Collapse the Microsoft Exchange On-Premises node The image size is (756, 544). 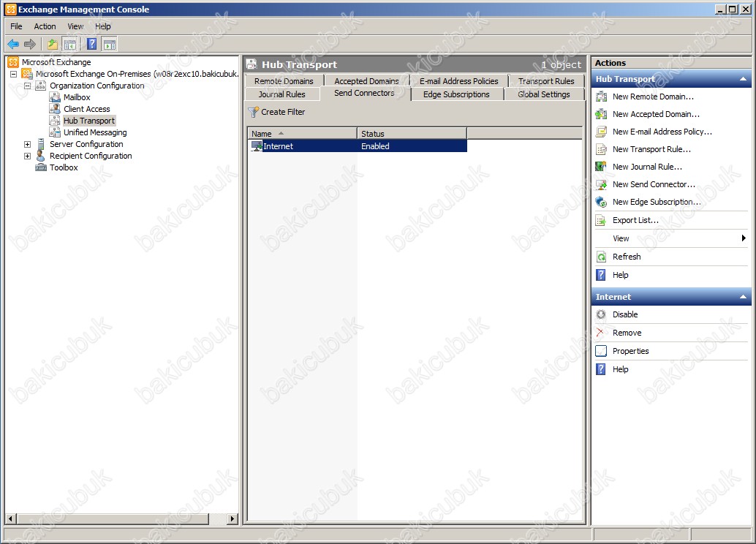[13, 74]
